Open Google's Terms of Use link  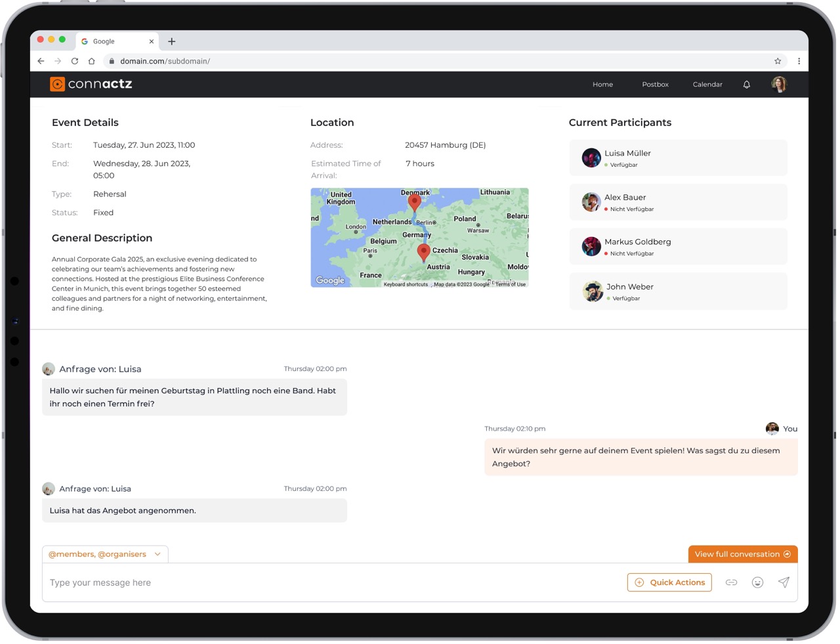(511, 285)
